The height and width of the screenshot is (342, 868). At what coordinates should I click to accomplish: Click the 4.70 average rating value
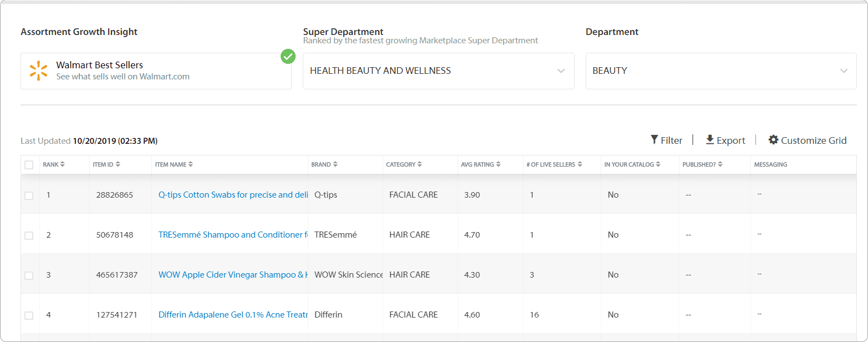pyautogui.click(x=472, y=235)
